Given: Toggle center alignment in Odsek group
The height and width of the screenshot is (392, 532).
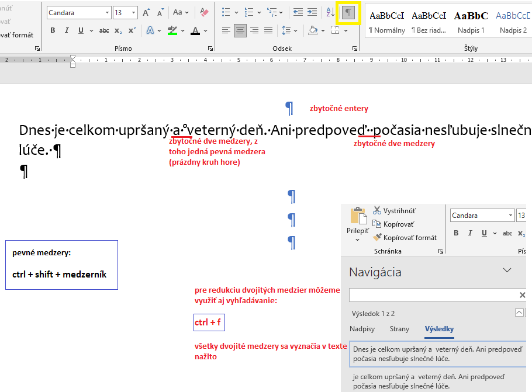Looking at the screenshot, I should (x=240, y=30).
